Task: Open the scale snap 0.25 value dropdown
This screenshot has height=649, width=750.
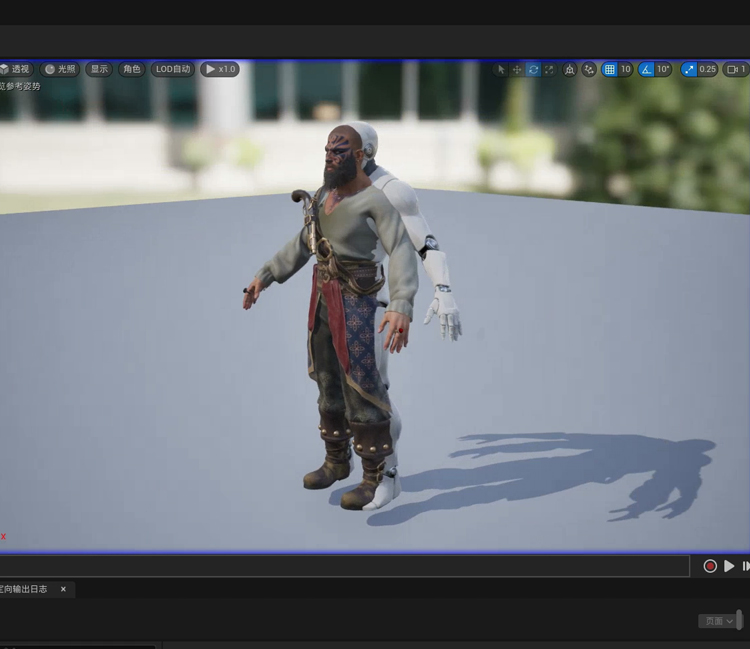Action: 708,70
